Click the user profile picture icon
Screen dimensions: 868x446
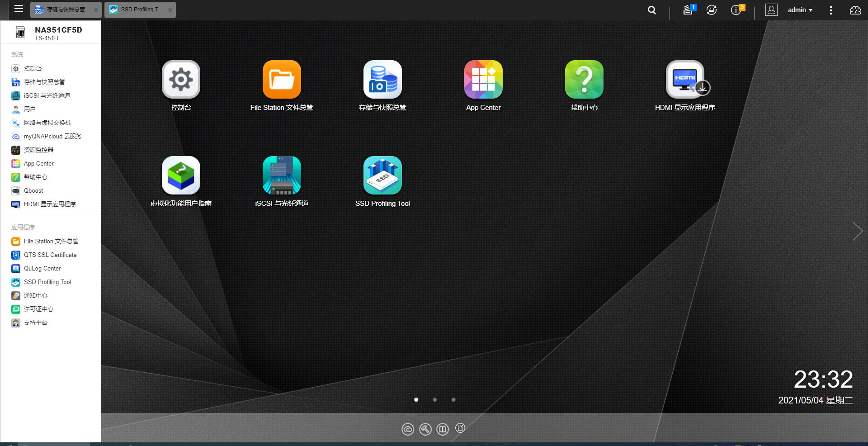771,9
